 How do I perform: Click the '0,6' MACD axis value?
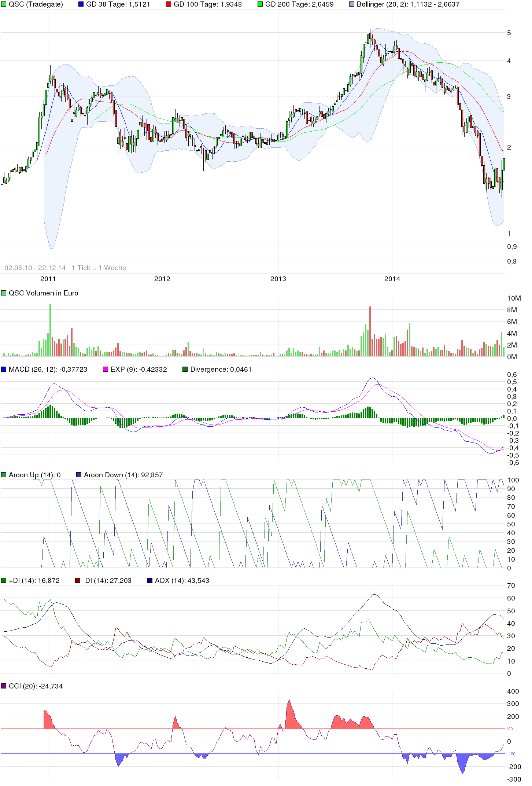point(512,375)
